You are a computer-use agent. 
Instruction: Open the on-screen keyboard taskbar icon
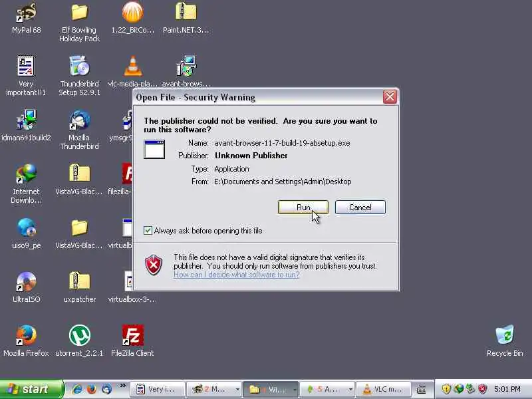click(x=422, y=390)
